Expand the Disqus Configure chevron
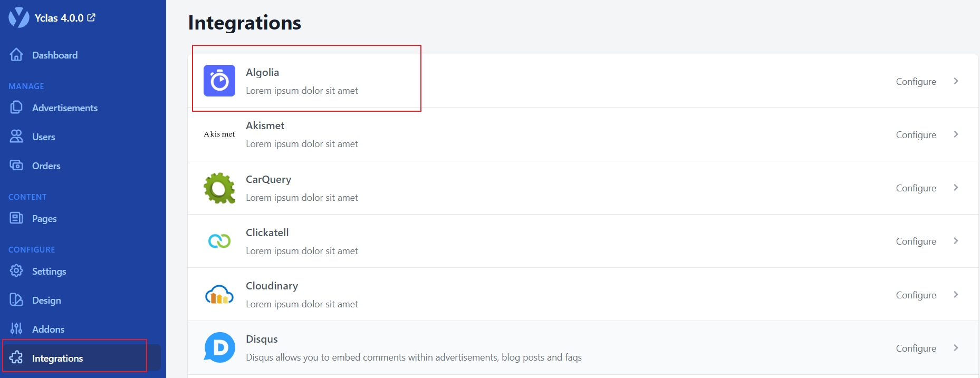This screenshot has height=378, width=980. (956, 348)
